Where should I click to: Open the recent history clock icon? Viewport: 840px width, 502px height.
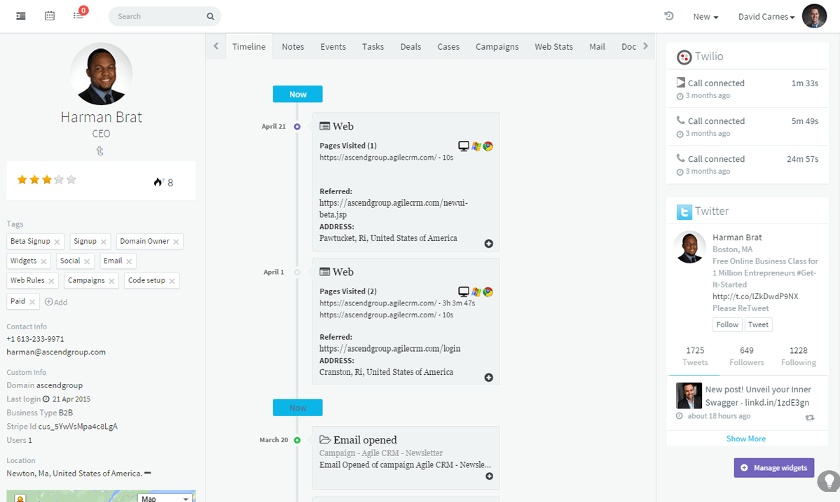coord(669,16)
